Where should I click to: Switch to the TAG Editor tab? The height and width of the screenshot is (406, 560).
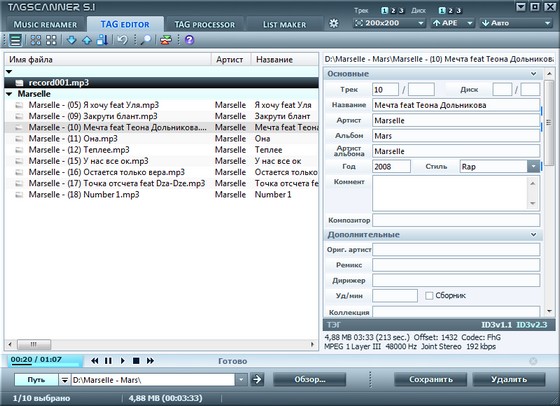(x=125, y=24)
